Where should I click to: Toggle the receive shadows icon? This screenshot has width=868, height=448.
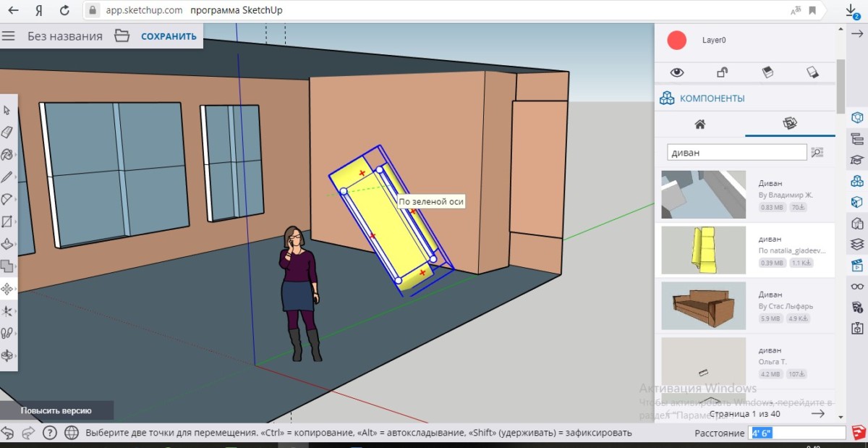[x=812, y=72]
